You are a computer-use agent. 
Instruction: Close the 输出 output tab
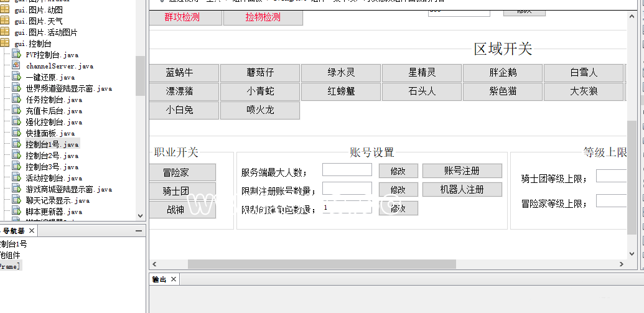174,279
